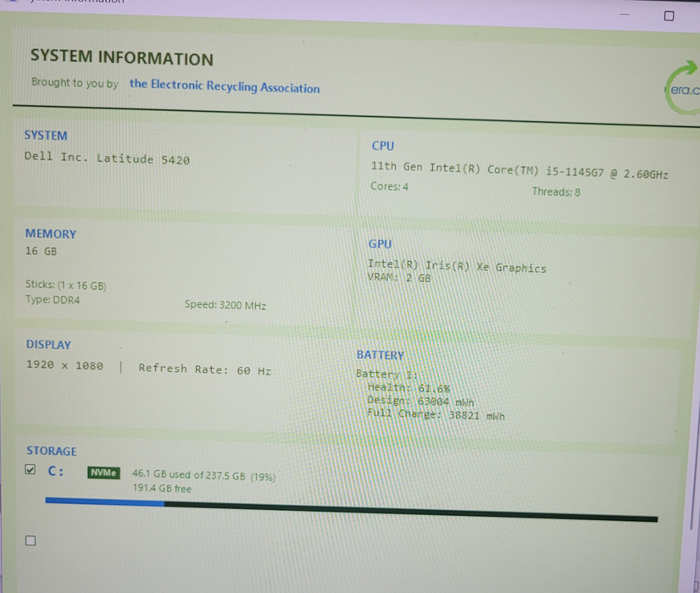Click the Sticks: (1 x 16 GB) line
The height and width of the screenshot is (593, 700).
click(x=65, y=285)
